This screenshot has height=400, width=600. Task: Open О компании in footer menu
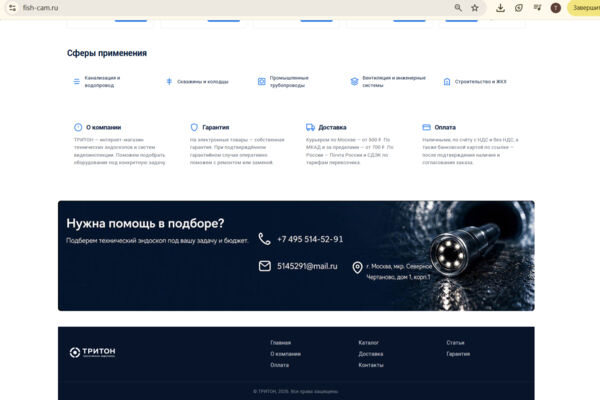coord(285,354)
